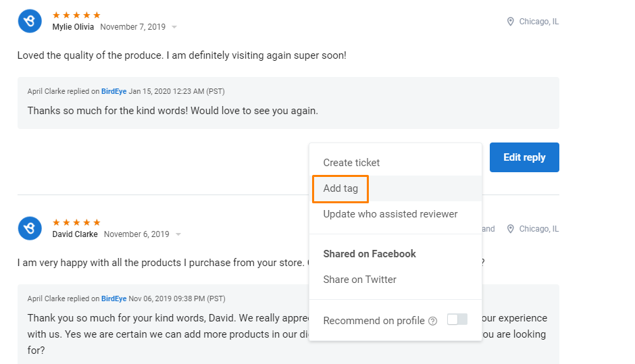The height and width of the screenshot is (364, 635).
Task: Click Mylie Olivia reviewer name
Action: 74,27
